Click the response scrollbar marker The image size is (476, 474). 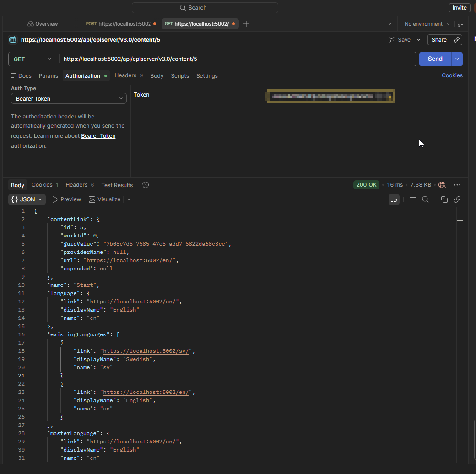click(x=460, y=220)
